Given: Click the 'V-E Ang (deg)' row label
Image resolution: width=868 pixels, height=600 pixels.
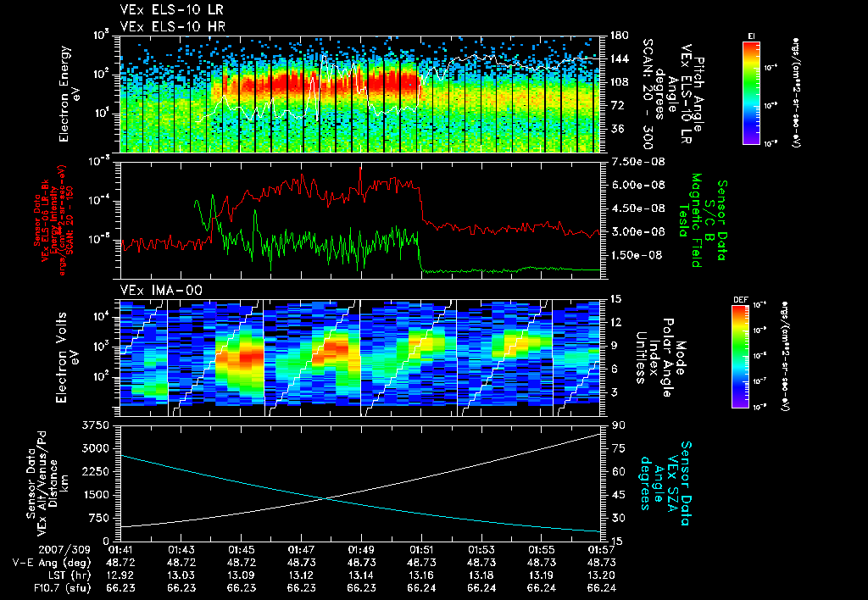Looking at the screenshot, I should point(52,563).
